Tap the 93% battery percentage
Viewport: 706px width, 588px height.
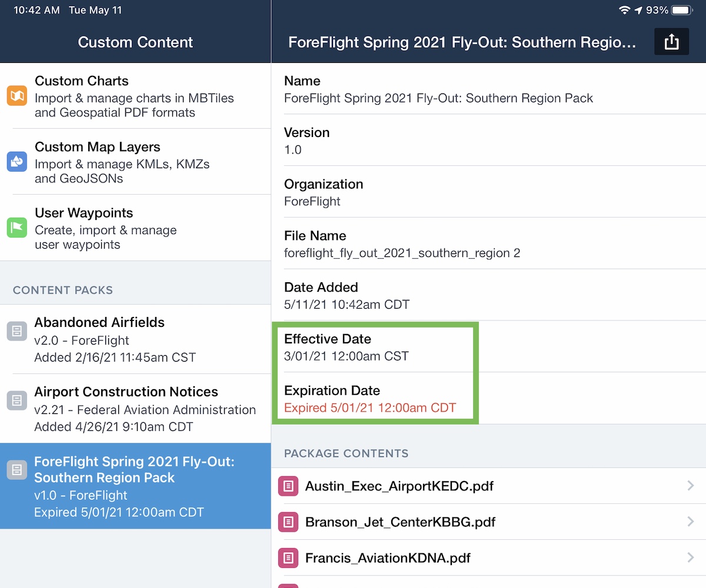[x=657, y=11]
